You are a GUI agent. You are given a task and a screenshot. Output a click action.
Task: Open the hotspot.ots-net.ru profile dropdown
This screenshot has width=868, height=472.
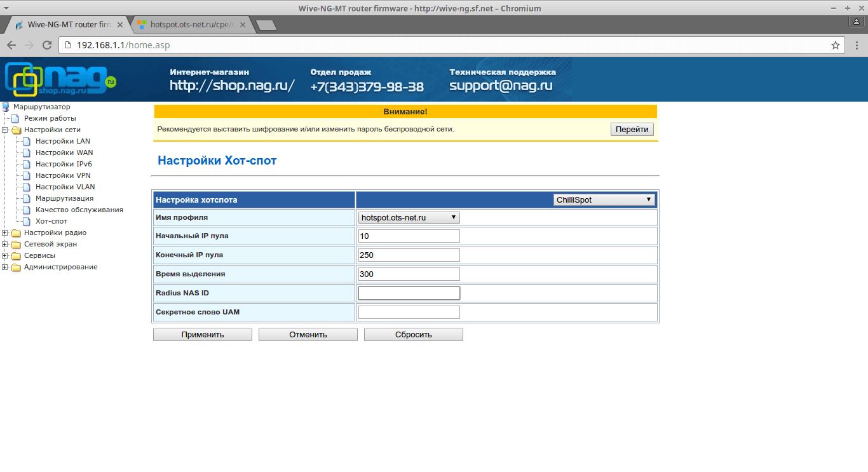click(x=409, y=217)
